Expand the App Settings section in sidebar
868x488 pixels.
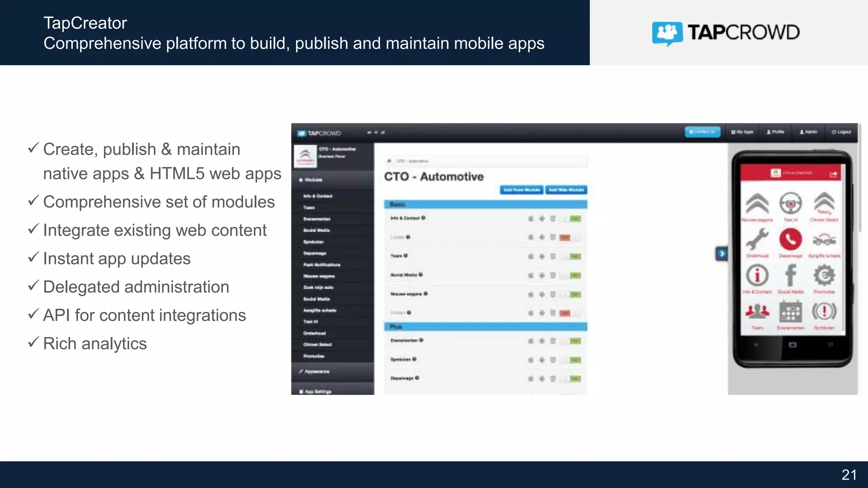[x=333, y=391]
